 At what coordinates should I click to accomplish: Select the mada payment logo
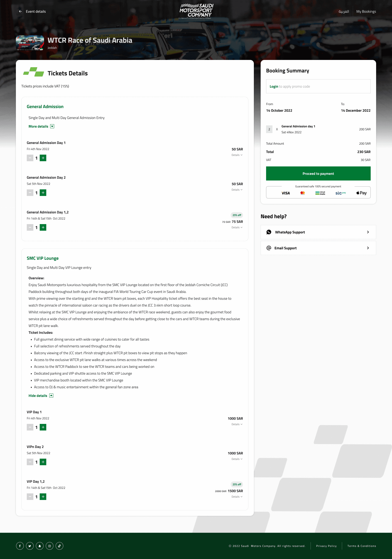(320, 193)
